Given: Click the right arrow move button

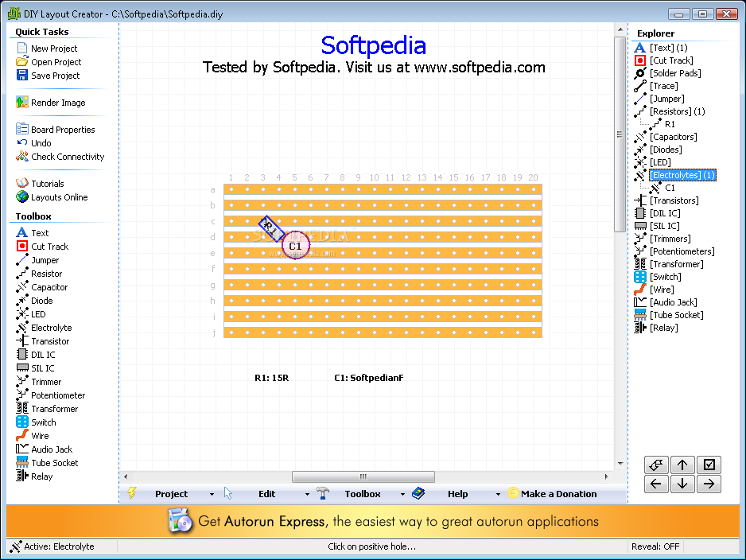Looking at the screenshot, I should coord(709,484).
